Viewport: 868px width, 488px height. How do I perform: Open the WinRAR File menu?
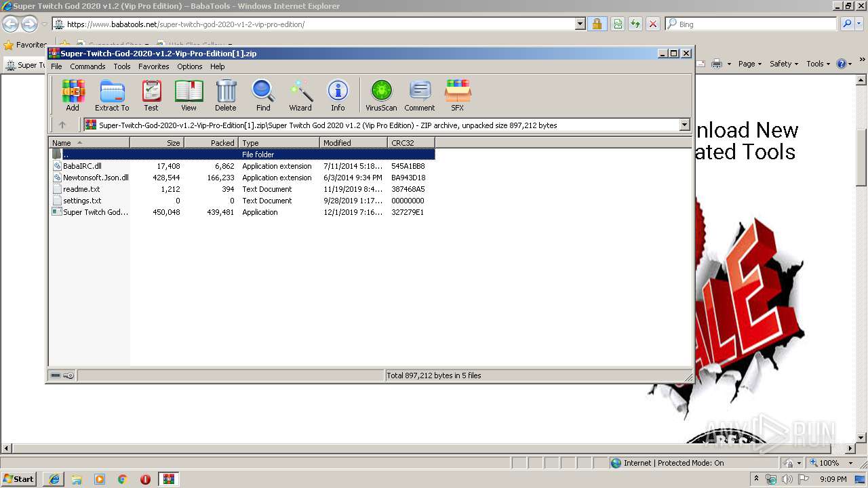pos(56,66)
